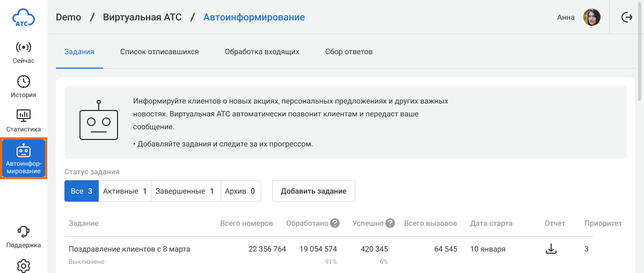Filter tasks by Активные status

coord(125,191)
